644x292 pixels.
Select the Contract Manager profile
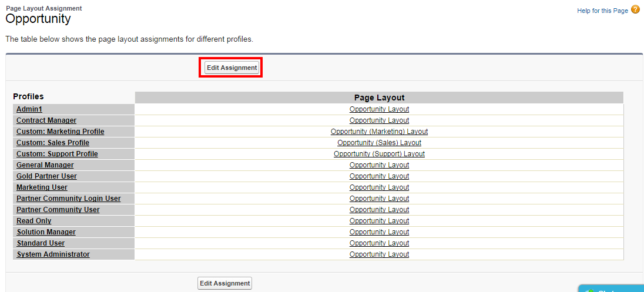click(46, 120)
